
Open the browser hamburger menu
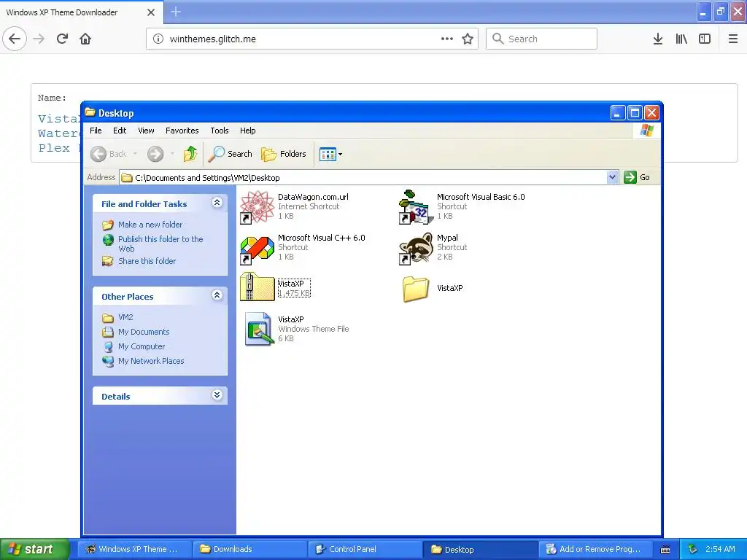tap(733, 39)
